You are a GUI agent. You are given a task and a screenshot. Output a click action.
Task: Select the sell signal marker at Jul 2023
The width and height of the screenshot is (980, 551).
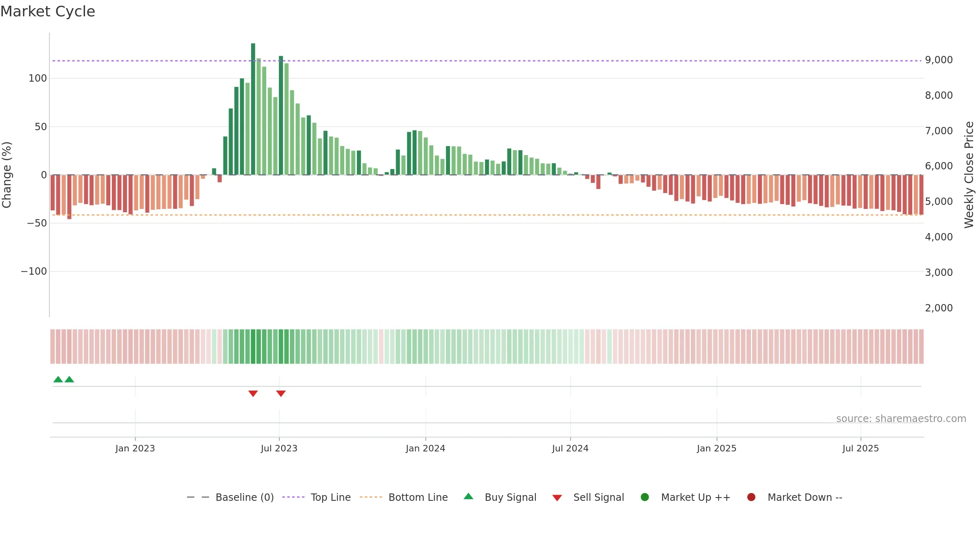click(x=281, y=393)
